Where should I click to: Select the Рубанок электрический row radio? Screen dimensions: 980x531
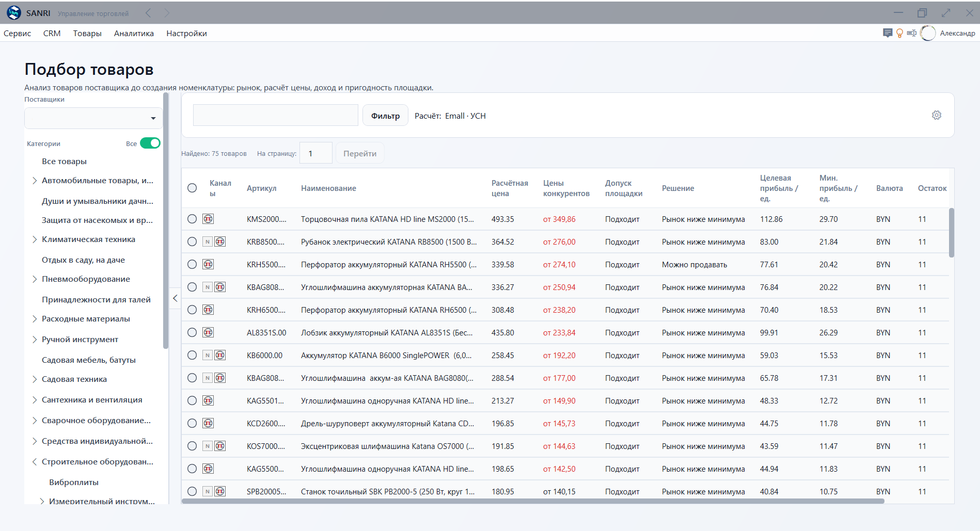(x=192, y=242)
